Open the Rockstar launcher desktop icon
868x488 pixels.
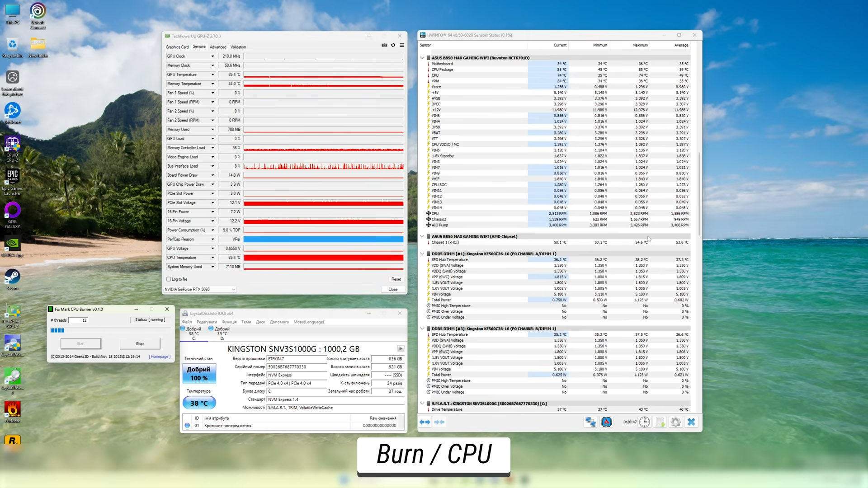coord(12,440)
